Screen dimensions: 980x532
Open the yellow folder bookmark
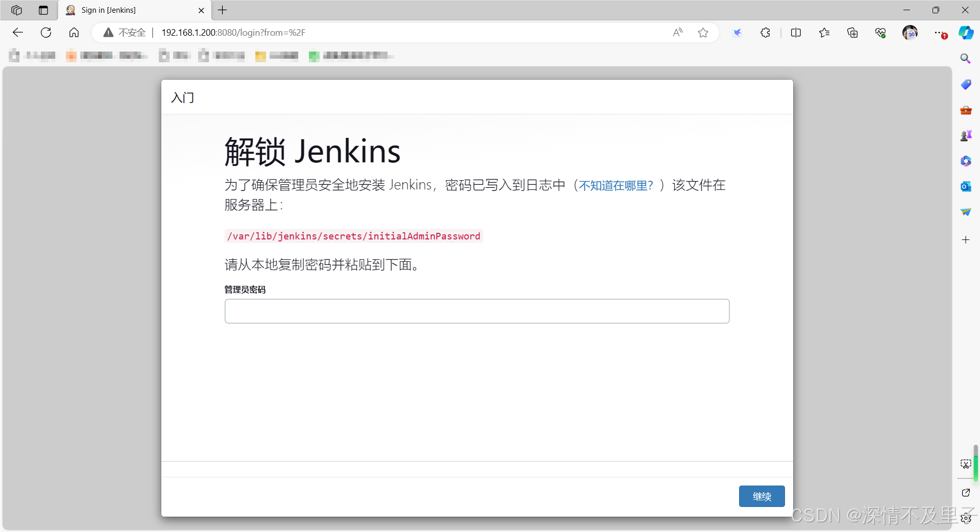[277, 56]
